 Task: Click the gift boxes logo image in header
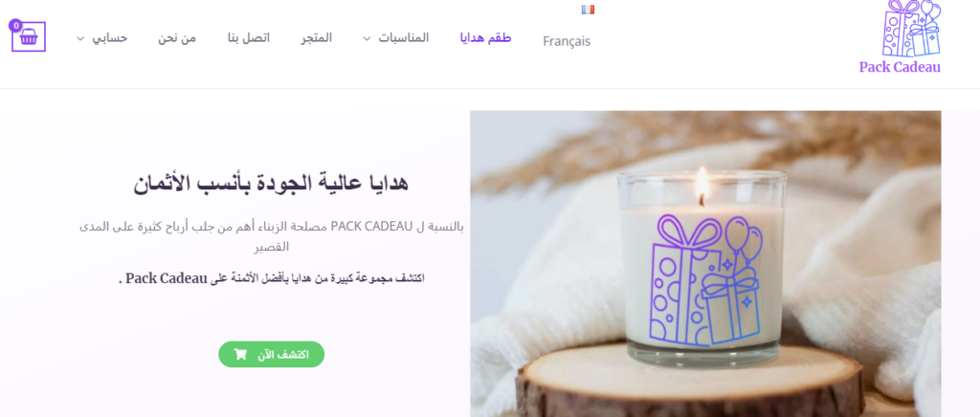pos(911,29)
